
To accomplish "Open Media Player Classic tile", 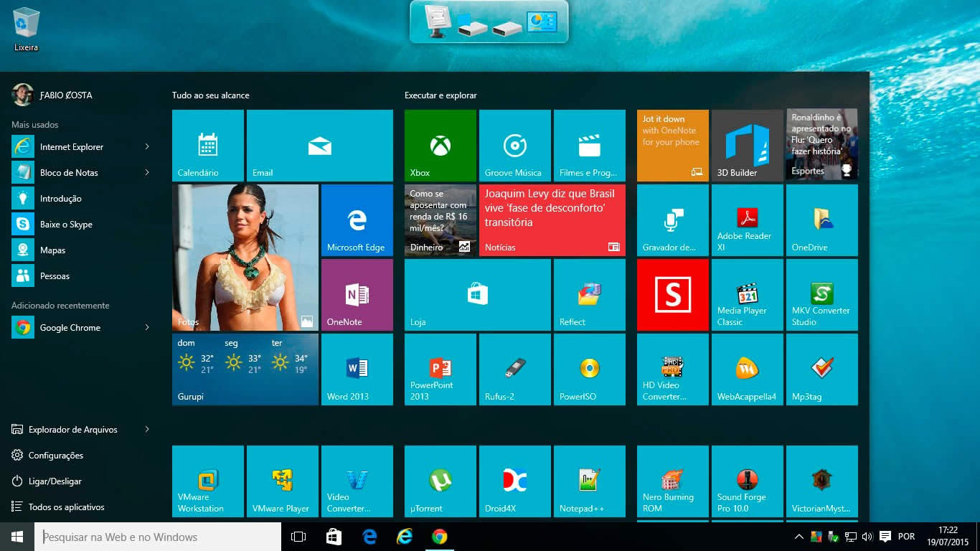I will [747, 295].
